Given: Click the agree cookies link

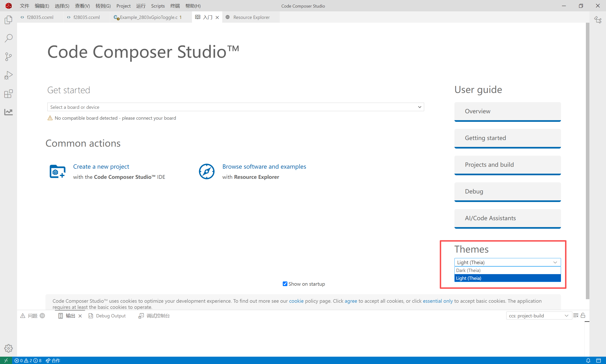Looking at the screenshot, I should click(351, 301).
